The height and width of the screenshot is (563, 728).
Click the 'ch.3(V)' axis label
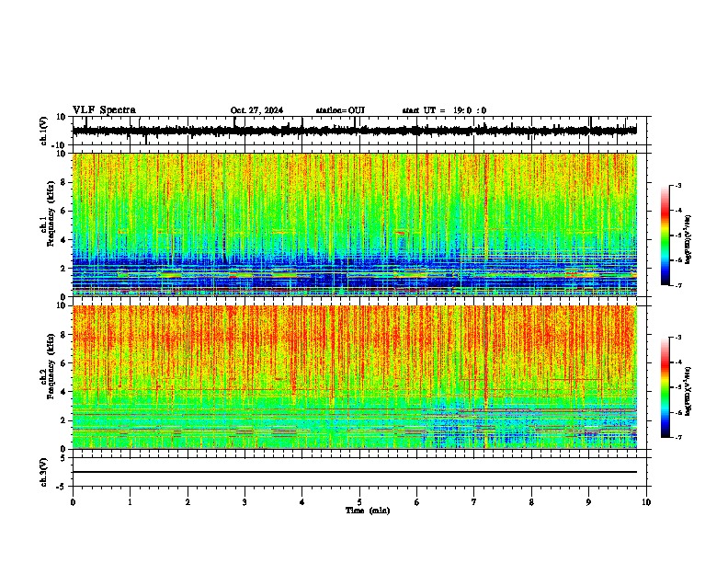pyautogui.click(x=43, y=472)
